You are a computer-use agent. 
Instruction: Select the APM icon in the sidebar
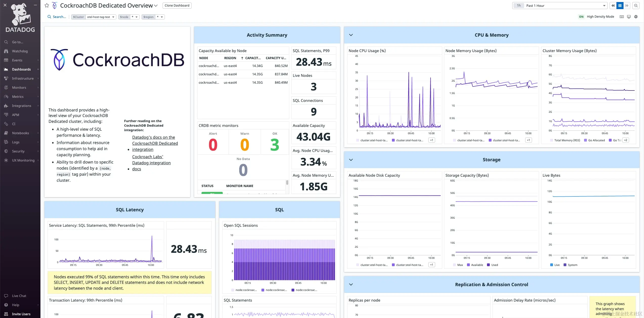coord(6,115)
